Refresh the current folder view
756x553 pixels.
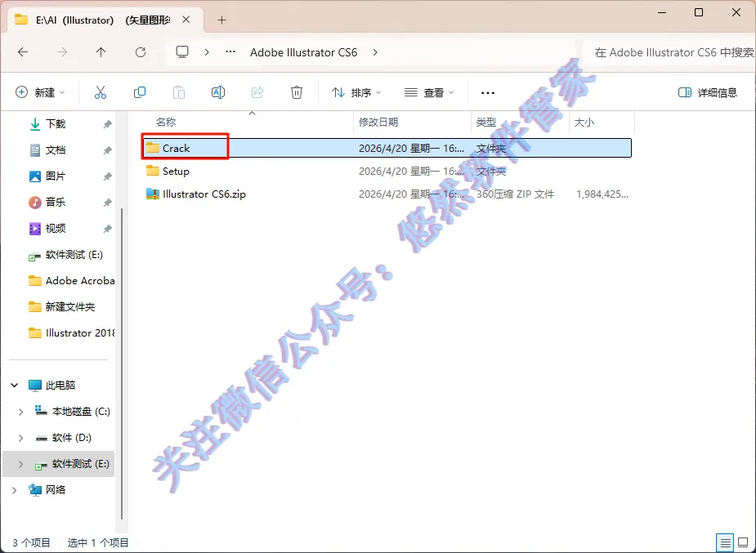click(x=141, y=52)
